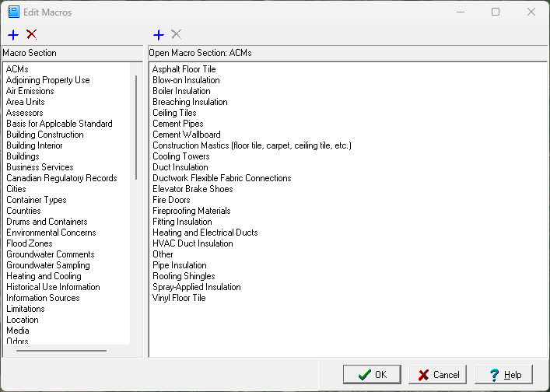This screenshot has height=392, width=550.
Task: Select the Air Emissions macro section
Action: (x=30, y=91)
